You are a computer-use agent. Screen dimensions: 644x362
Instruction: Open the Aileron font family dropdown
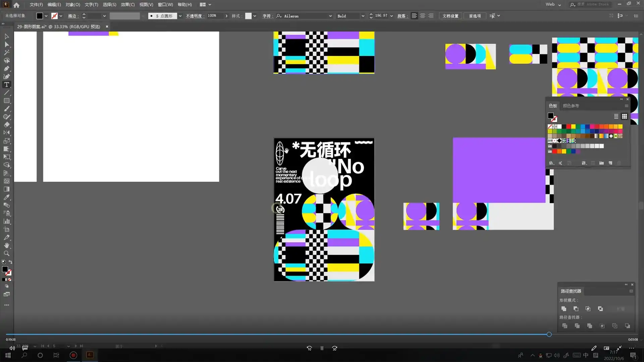tap(330, 16)
